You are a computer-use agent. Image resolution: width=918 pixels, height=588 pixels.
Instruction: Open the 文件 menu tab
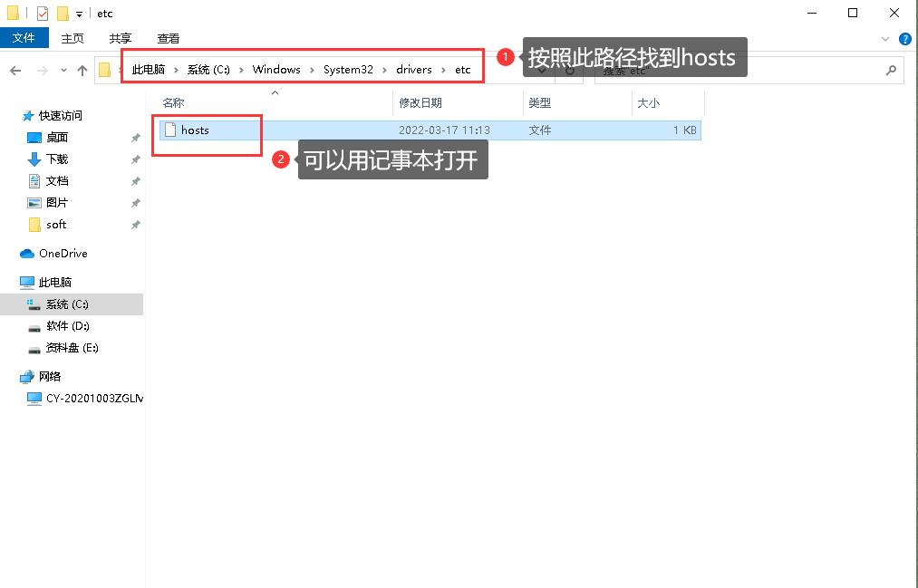(x=24, y=38)
